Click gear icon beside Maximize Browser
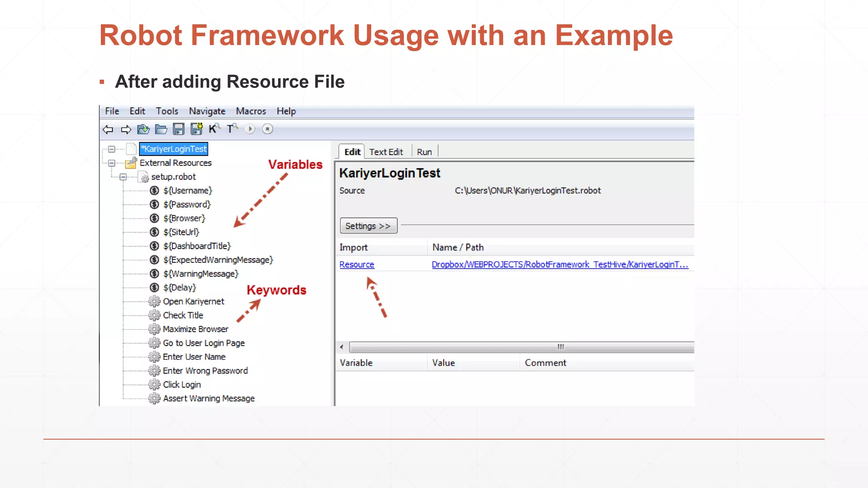Image resolution: width=868 pixels, height=488 pixels. pyautogui.click(x=154, y=329)
